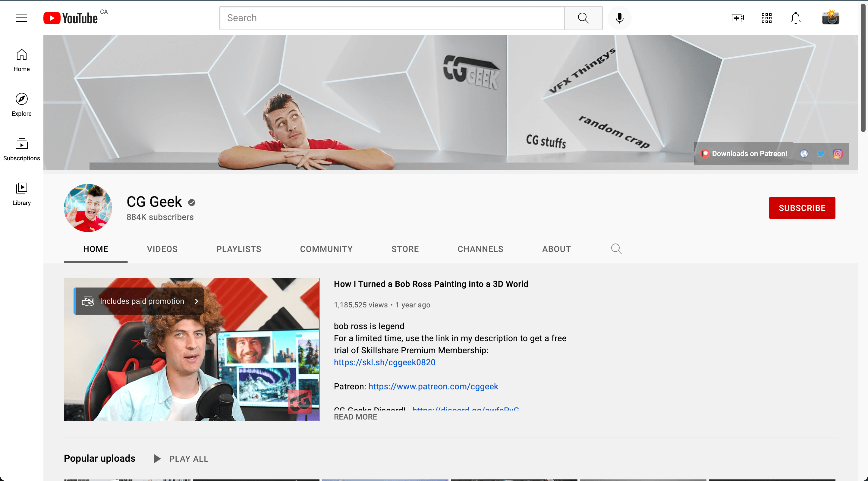Open the Create video icon

click(x=737, y=18)
